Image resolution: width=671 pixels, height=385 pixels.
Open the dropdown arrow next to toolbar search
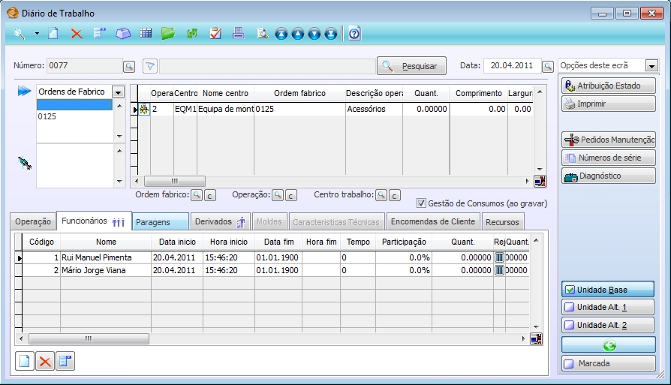(37, 33)
